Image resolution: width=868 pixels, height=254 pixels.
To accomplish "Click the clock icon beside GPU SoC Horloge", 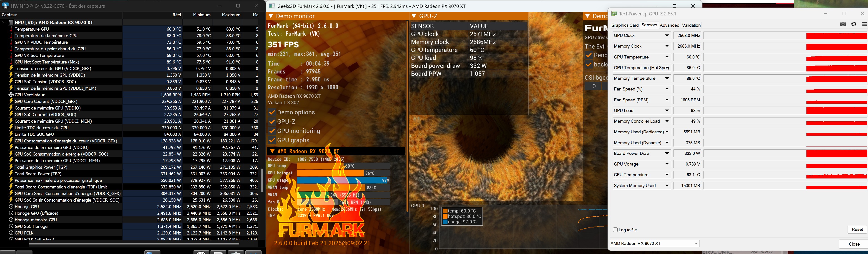I will coord(11,226).
